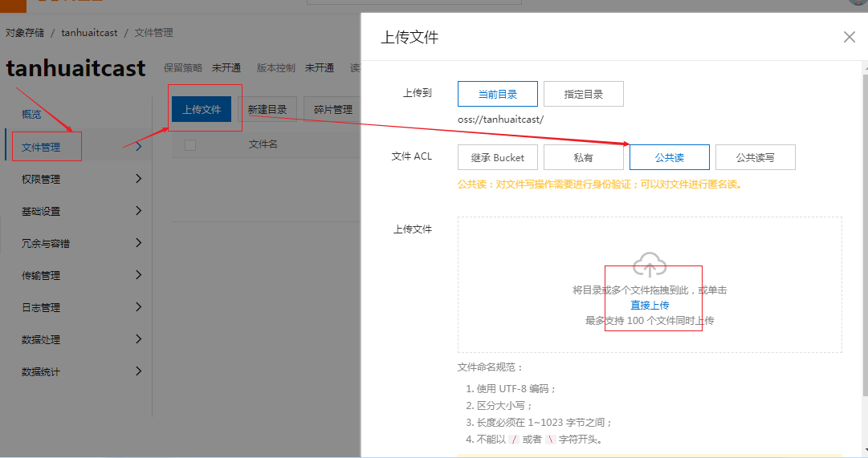Go to tanhuaitcast breadcrumb
Viewport: 868px width, 458px height.
pyautogui.click(x=89, y=33)
